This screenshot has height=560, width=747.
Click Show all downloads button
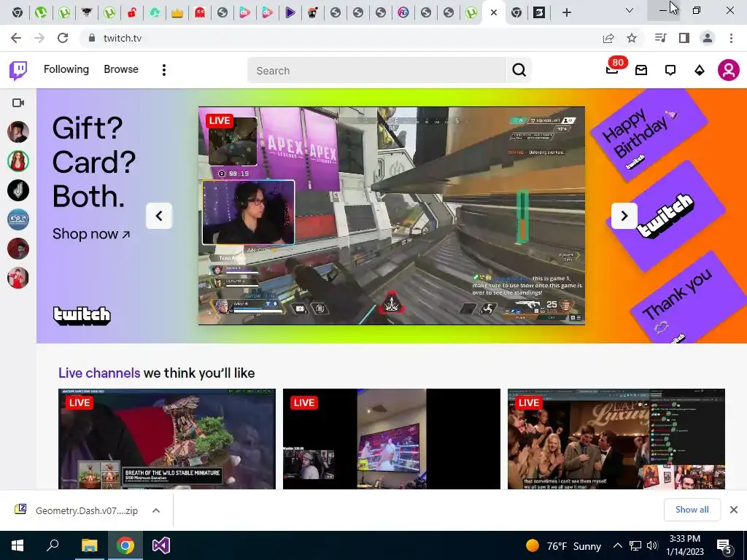692,510
